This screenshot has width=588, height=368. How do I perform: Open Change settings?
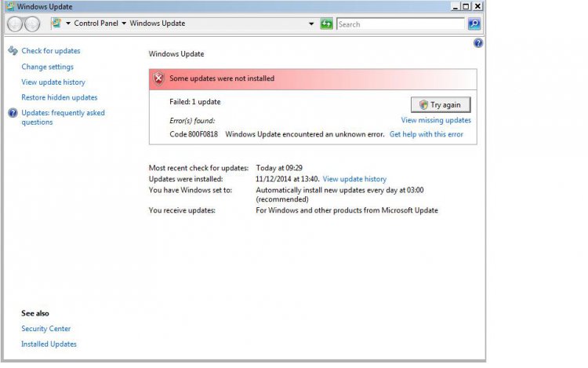click(x=47, y=67)
